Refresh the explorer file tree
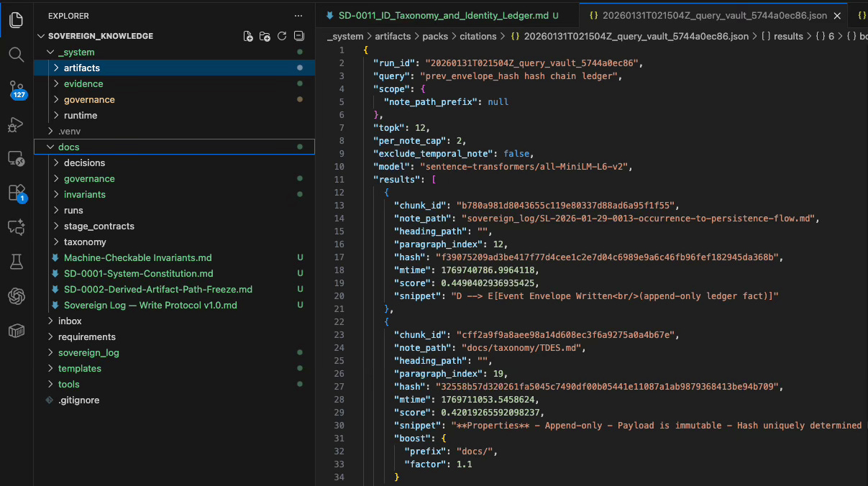 coord(282,36)
